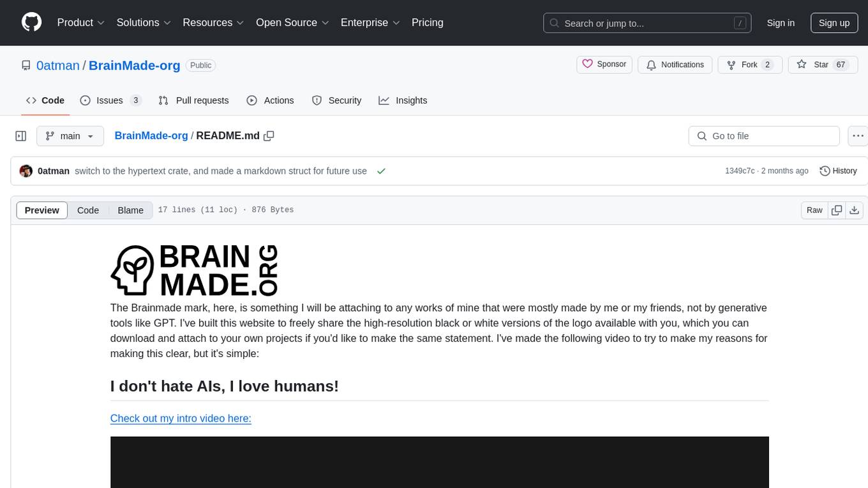Select the Blame view
The image size is (868, 488).
pyautogui.click(x=131, y=210)
